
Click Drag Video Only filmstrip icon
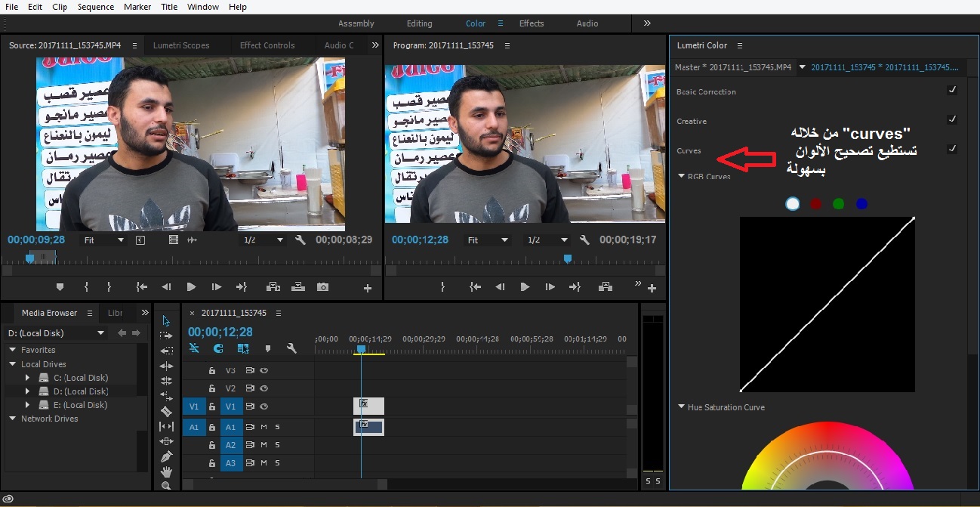[x=174, y=240]
